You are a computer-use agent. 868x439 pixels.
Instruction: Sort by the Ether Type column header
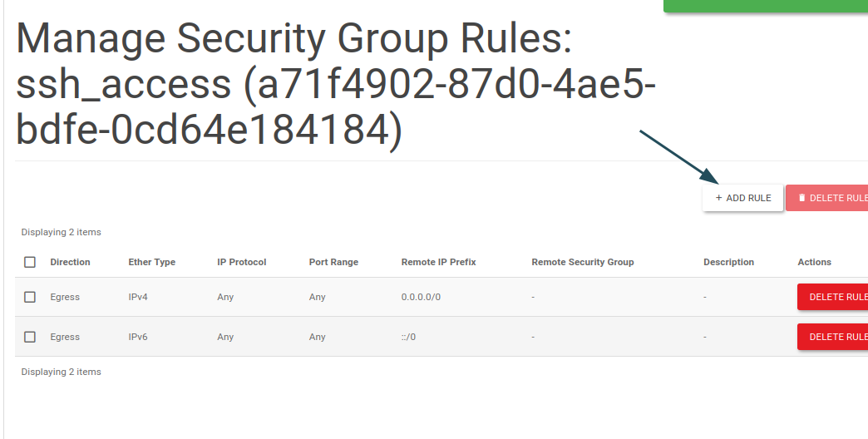pos(151,262)
